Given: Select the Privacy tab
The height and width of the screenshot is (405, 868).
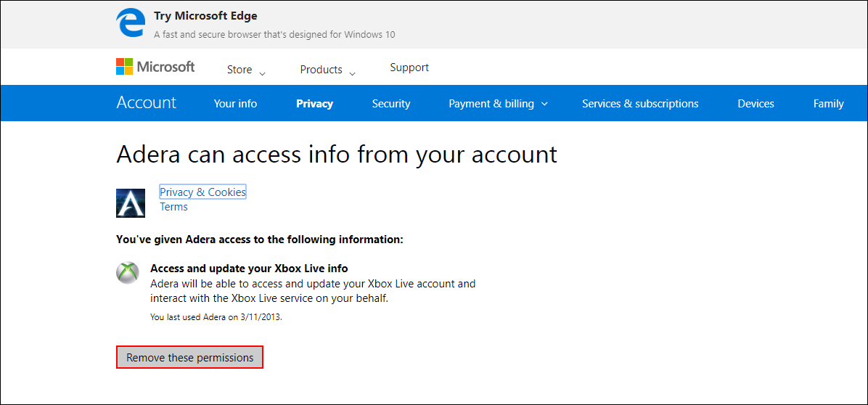Looking at the screenshot, I should 314,104.
